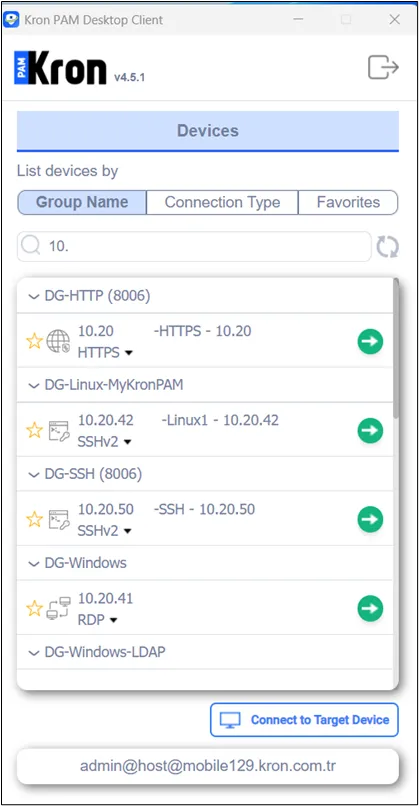Switch to Connection Type listing
The height and width of the screenshot is (806, 419).
click(222, 202)
